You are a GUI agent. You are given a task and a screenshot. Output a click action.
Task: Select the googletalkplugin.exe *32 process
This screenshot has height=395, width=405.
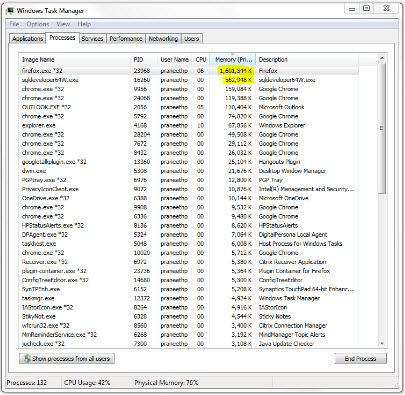(189, 162)
